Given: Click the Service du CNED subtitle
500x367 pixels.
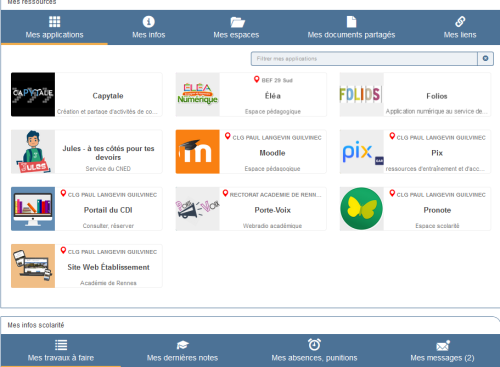Looking at the screenshot, I should pos(108,169).
